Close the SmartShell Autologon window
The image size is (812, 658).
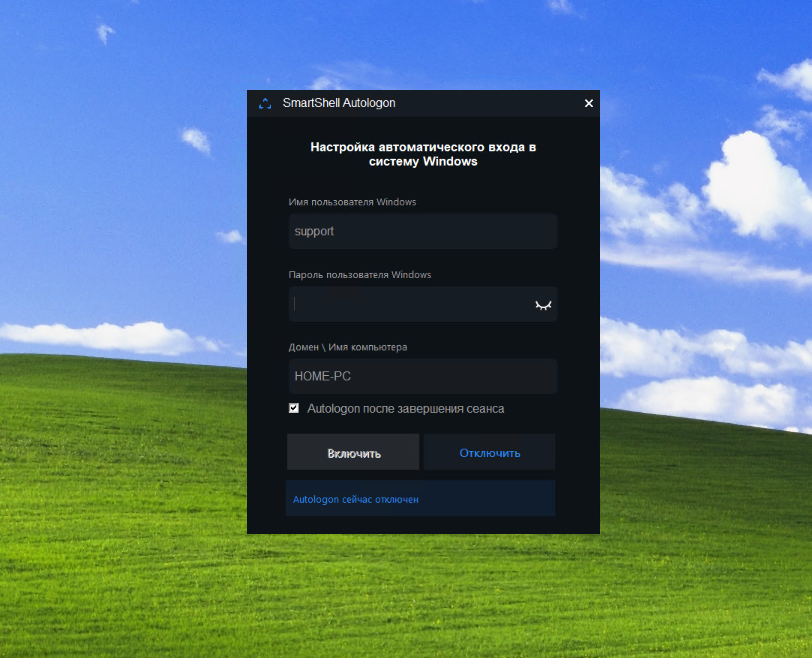coord(589,103)
